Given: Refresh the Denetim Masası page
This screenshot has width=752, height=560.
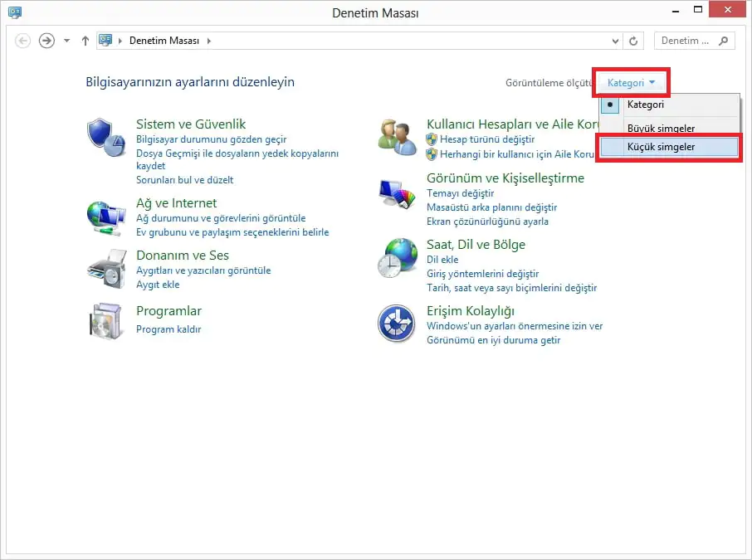Looking at the screenshot, I should coord(633,40).
